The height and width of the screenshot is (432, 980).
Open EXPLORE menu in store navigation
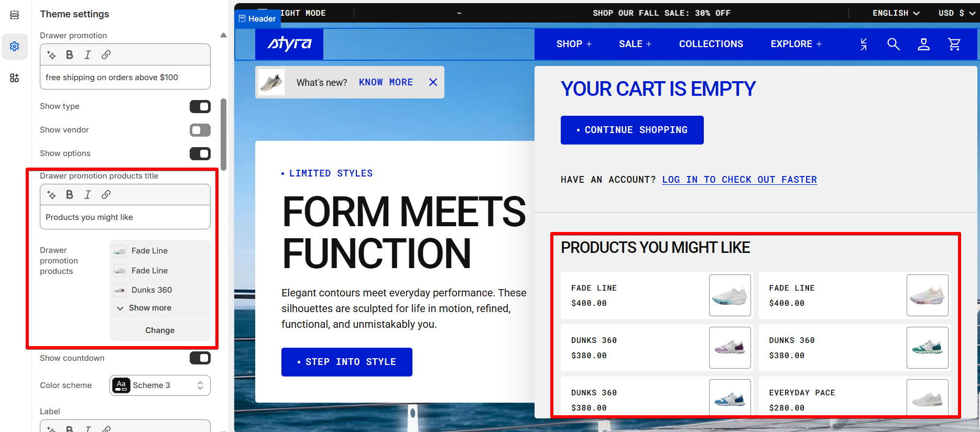pyautogui.click(x=796, y=45)
